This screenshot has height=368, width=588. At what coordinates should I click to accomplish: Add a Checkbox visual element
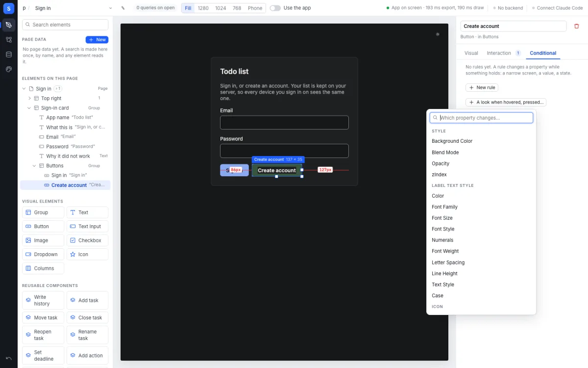point(87,240)
